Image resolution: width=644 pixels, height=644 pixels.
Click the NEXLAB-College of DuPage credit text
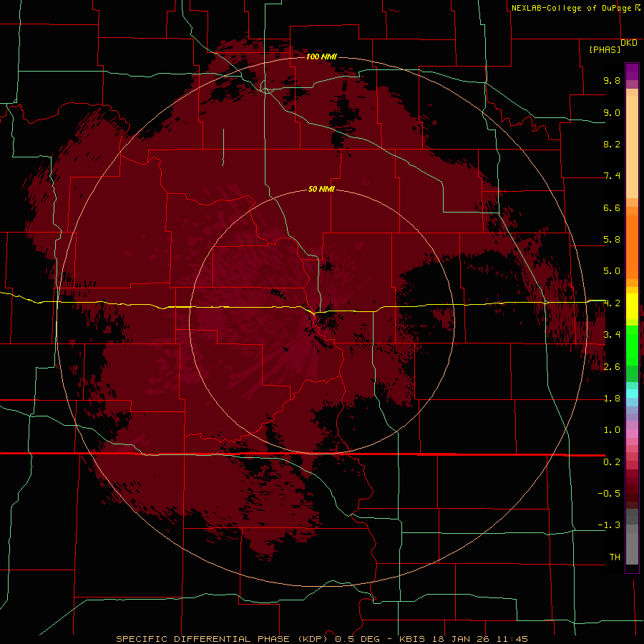coord(571,8)
